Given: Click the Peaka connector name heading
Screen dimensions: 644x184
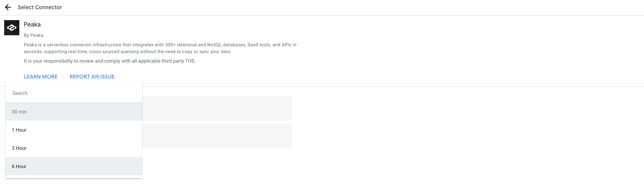Looking at the screenshot, I should point(32,25).
